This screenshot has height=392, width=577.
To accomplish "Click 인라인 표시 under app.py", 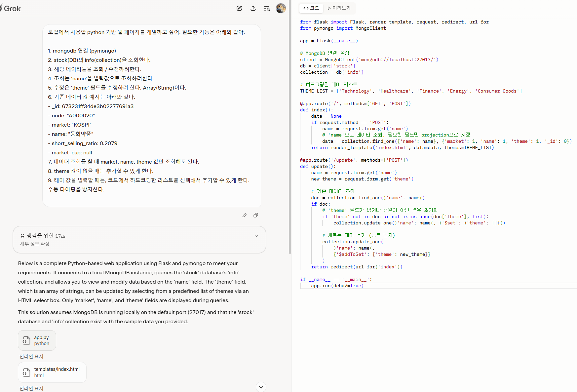I will pos(31,356).
